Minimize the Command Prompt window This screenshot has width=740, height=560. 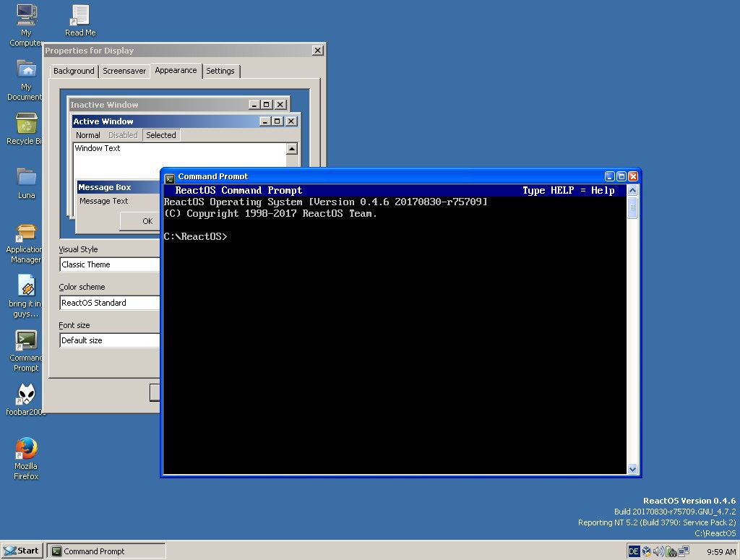610,176
